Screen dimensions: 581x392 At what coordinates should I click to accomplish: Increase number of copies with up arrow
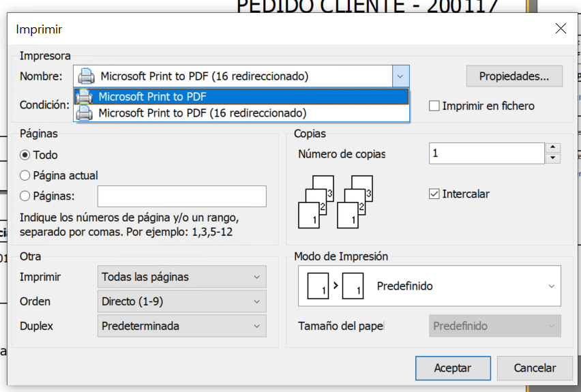click(x=552, y=148)
